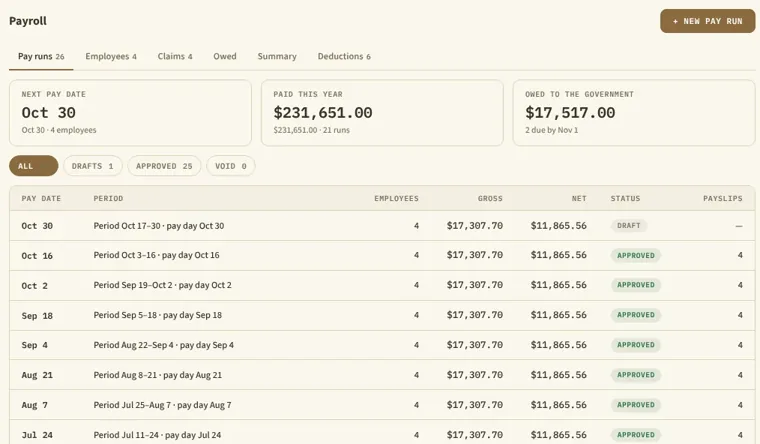Open the Owed to the Government card

[634, 112]
